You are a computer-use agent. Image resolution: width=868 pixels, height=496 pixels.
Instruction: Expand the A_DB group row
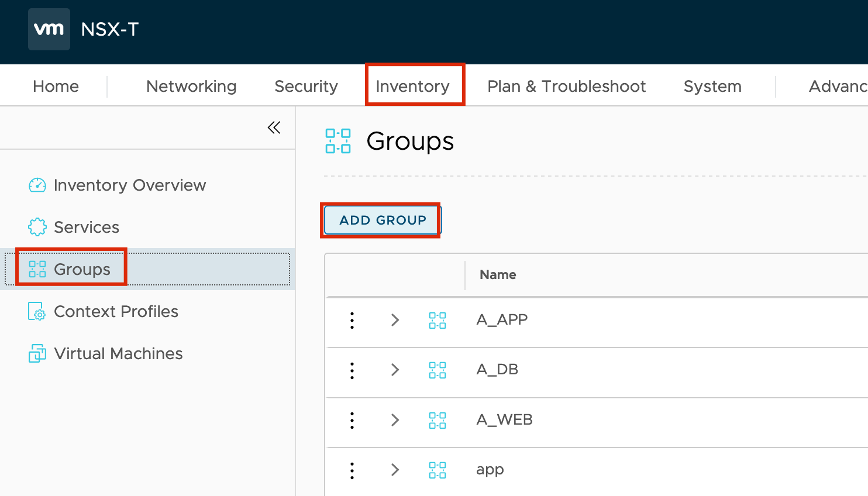[x=395, y=370]
